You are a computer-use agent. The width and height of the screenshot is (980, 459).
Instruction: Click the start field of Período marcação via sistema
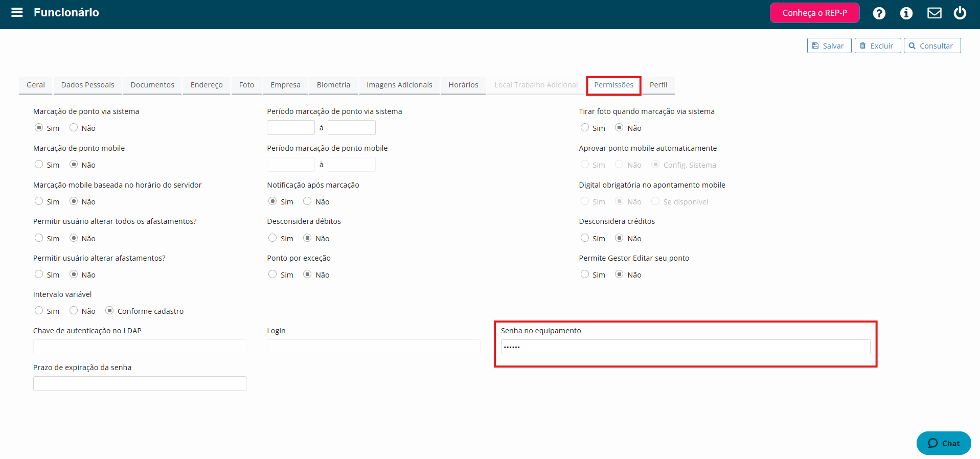click(291, 127)
